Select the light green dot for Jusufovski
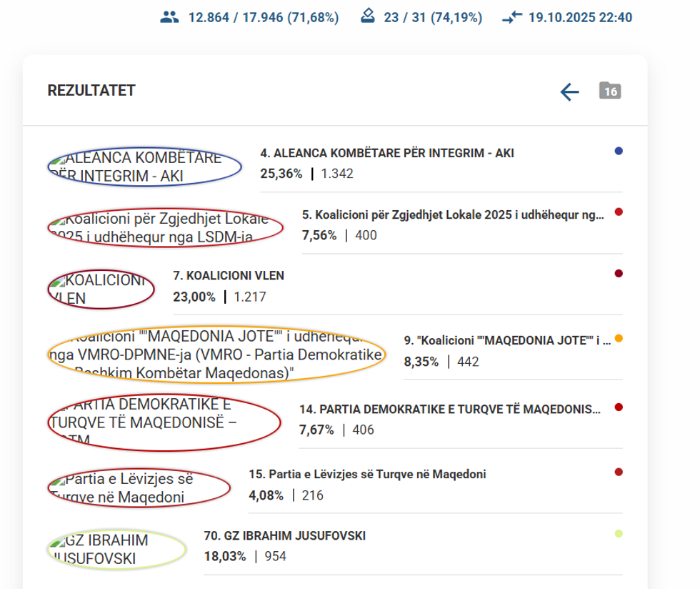 coord(619,533)
